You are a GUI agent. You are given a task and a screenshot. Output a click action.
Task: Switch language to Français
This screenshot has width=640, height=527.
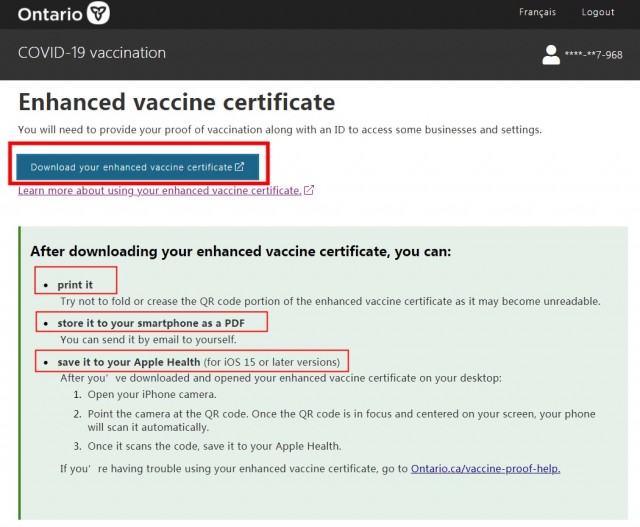tap(537, 12)
